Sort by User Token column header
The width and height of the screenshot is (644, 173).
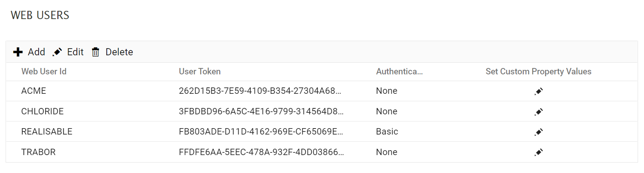200,71
